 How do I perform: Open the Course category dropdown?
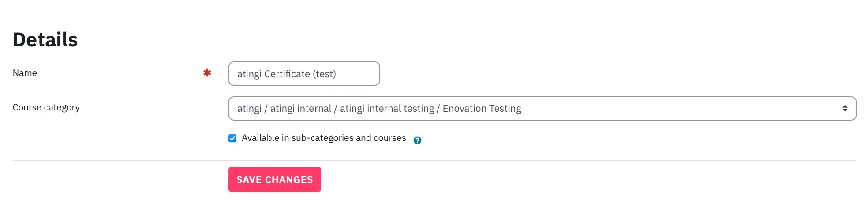(542, 108)
